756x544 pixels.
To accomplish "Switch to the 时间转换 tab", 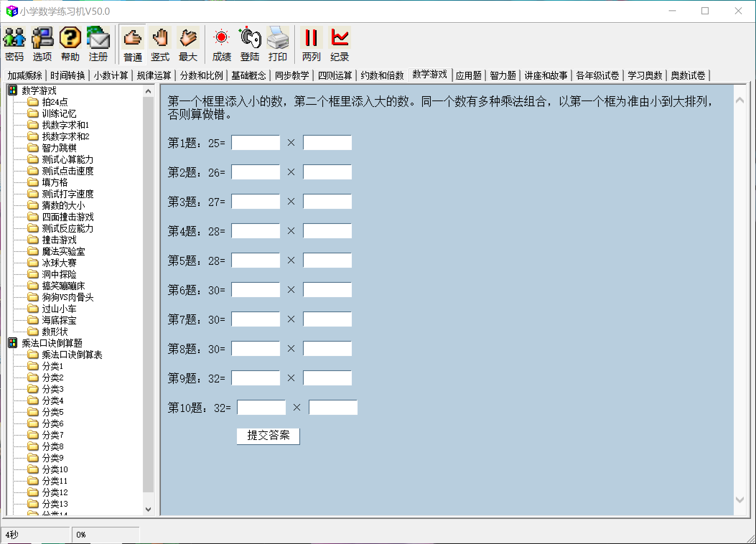I will tap(67, 76).
